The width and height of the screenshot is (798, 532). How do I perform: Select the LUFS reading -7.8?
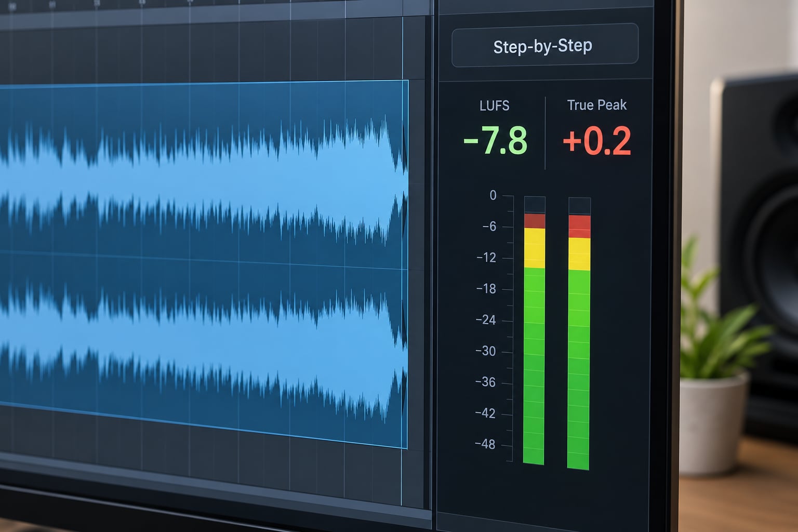pyautogui.click(x=495, y=141)
